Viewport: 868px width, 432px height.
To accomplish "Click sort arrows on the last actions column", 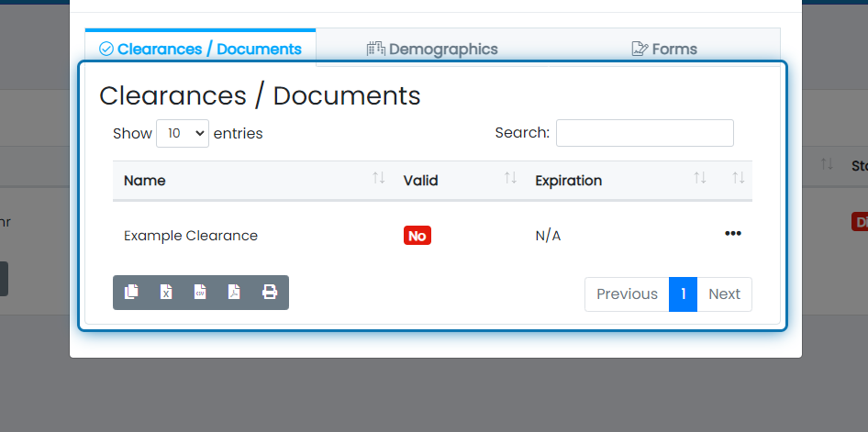I will 738,179.
